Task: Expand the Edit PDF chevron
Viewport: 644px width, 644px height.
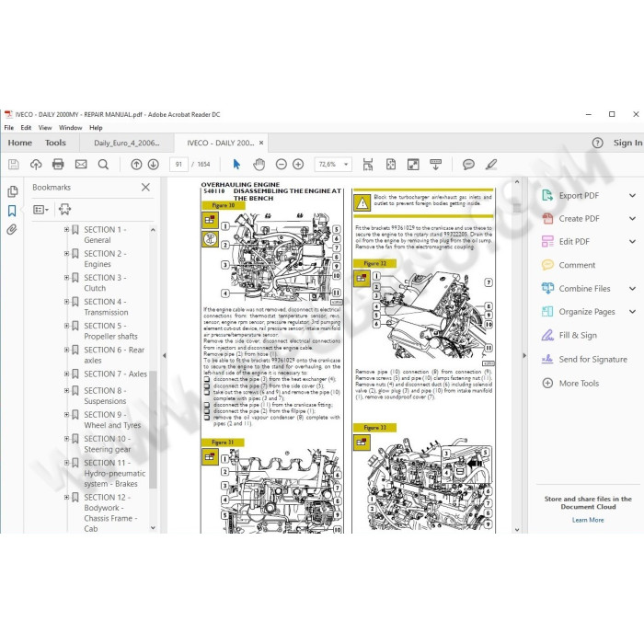Action: coord(633,241)
